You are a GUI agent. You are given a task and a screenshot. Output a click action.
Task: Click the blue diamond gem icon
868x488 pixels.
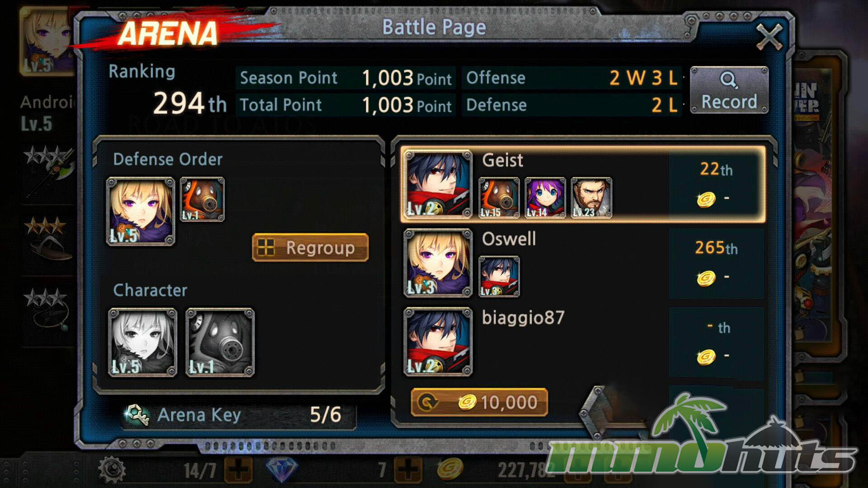[x=282, y=469]
